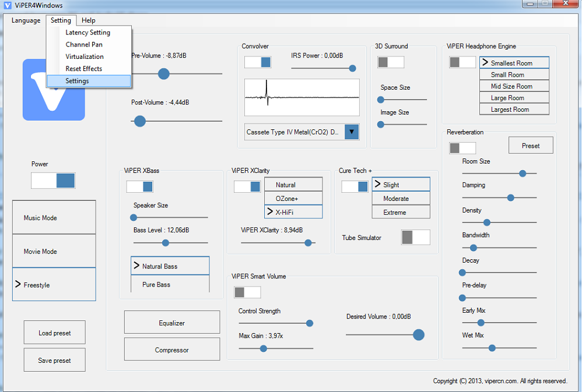Enable the 3D Surround switch
582x392 pixels.
(x=391, y=62)
